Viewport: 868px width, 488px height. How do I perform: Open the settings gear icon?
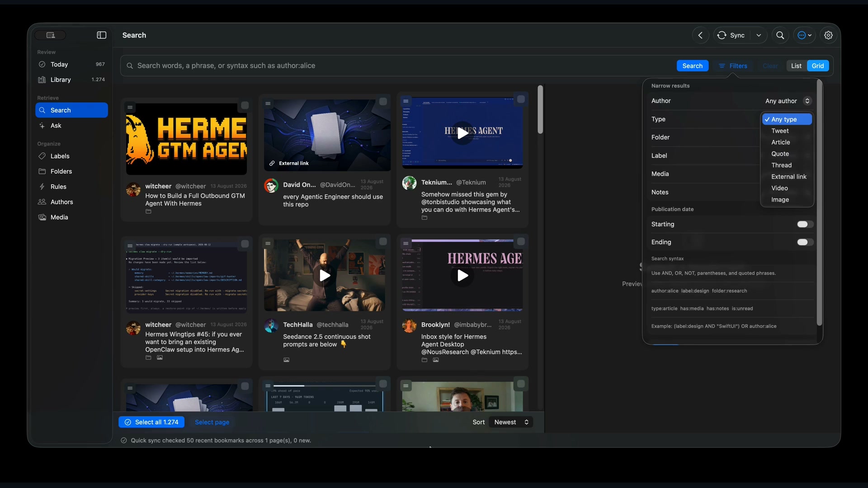(x=828, y=35)
